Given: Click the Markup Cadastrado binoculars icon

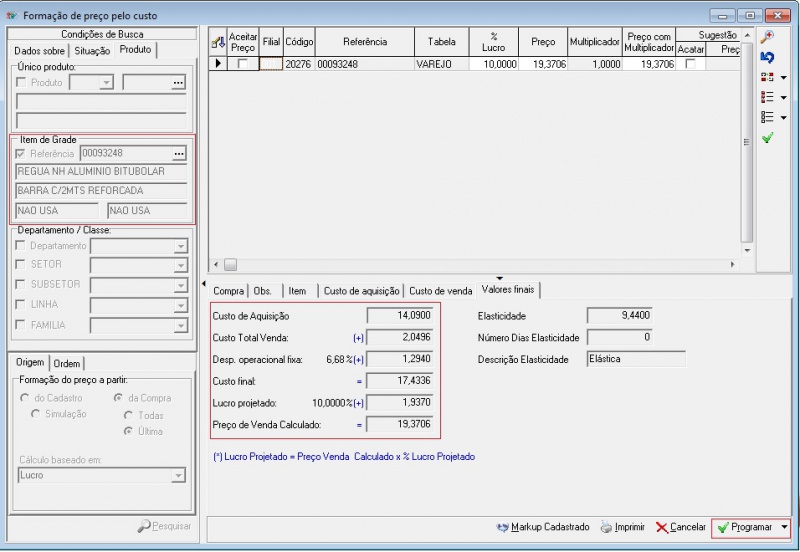Looking at the screenshot, I should (503, 527).
